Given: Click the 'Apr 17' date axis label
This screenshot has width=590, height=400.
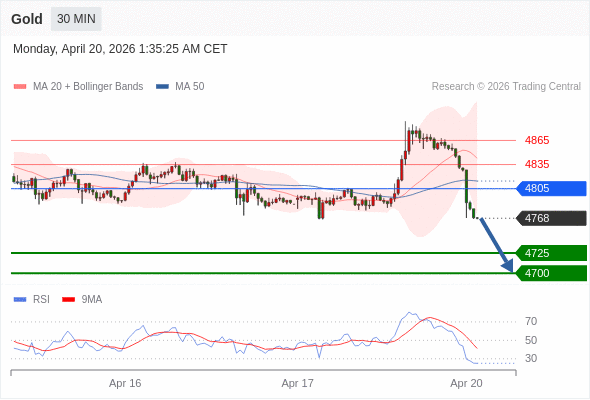Looking at the screenshot, I should (x=297, y=383).
